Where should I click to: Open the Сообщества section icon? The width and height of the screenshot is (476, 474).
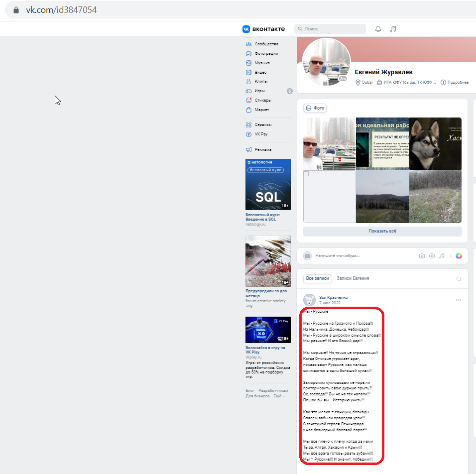coord(248,44)
